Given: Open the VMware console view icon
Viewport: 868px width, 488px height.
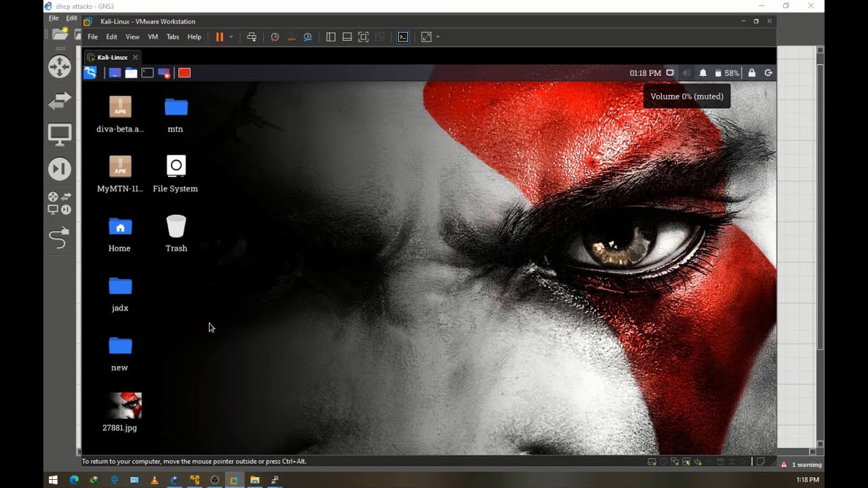Looking at the screenshot, I should click(x=403, y=37).
